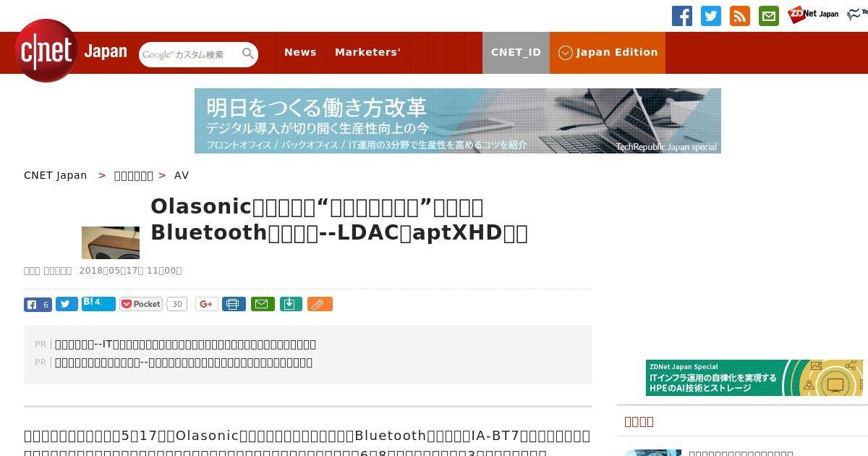
Task: Email the article via green mail icon
Action: (x=263, y=305)
